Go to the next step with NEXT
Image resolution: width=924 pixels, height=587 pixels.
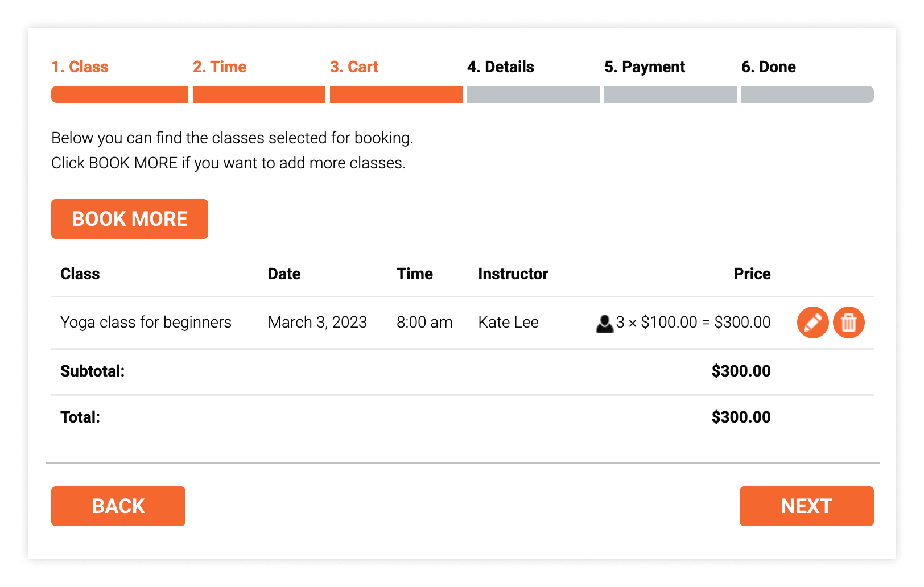806,506
